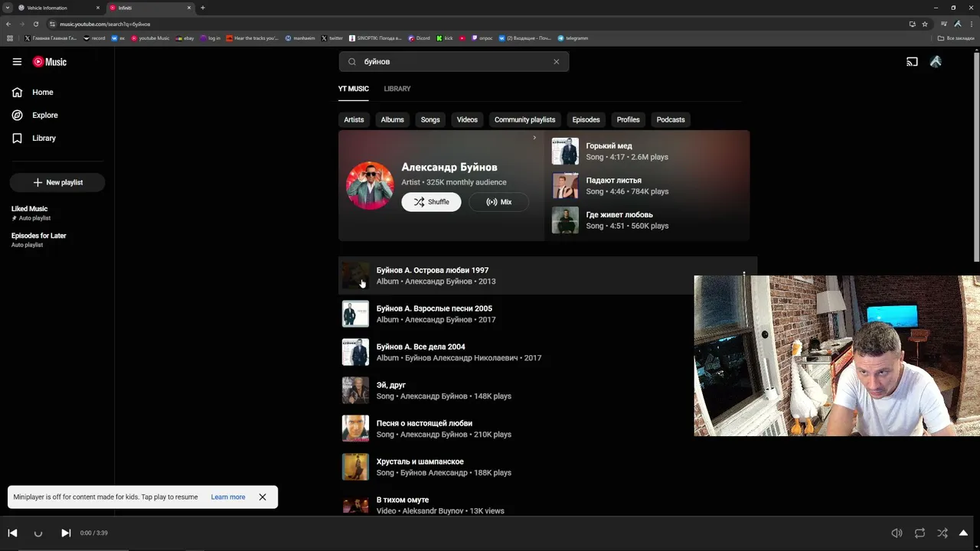Reload the current page

[36, 24]
